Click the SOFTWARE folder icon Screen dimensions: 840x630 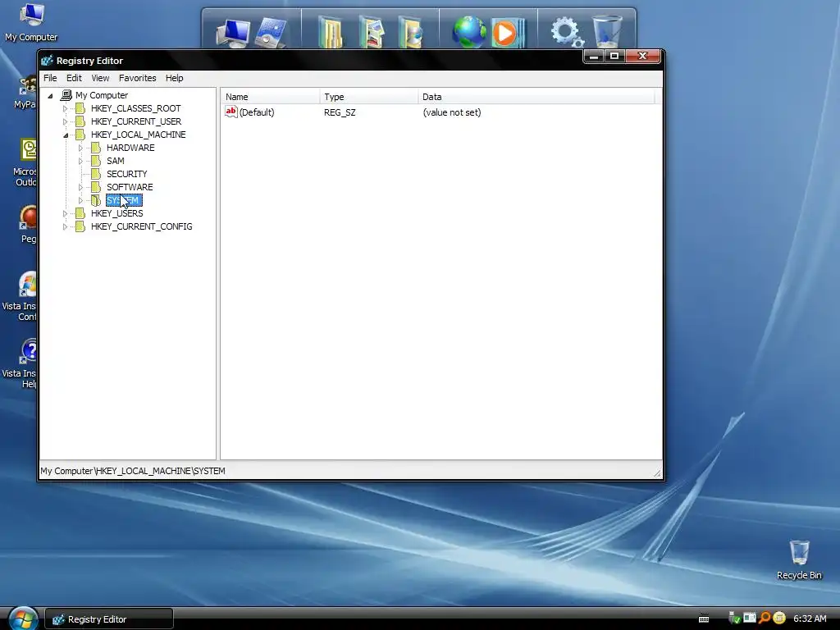pos(96,187)
